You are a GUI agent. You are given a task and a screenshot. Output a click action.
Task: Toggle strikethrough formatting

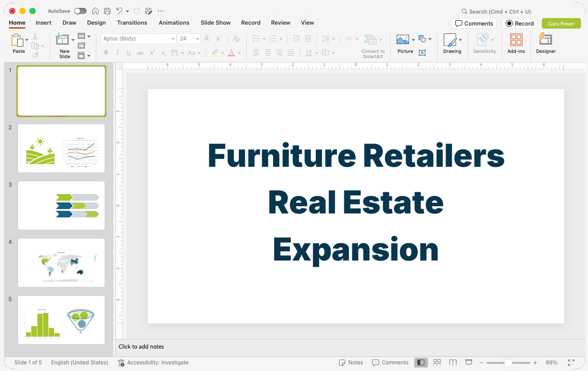click(x=140, y=53)
